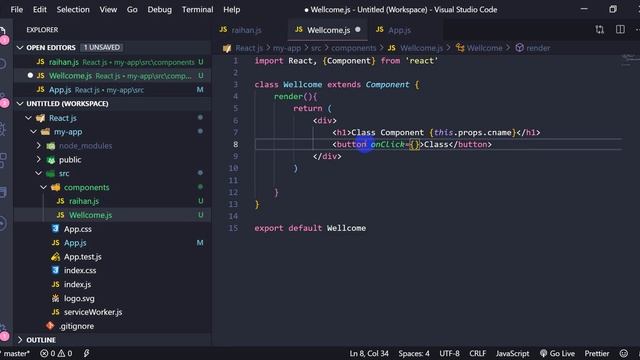Screen dimensions: 640x360
Task: Click the errors and warnings status indicator
Action: 56,353
